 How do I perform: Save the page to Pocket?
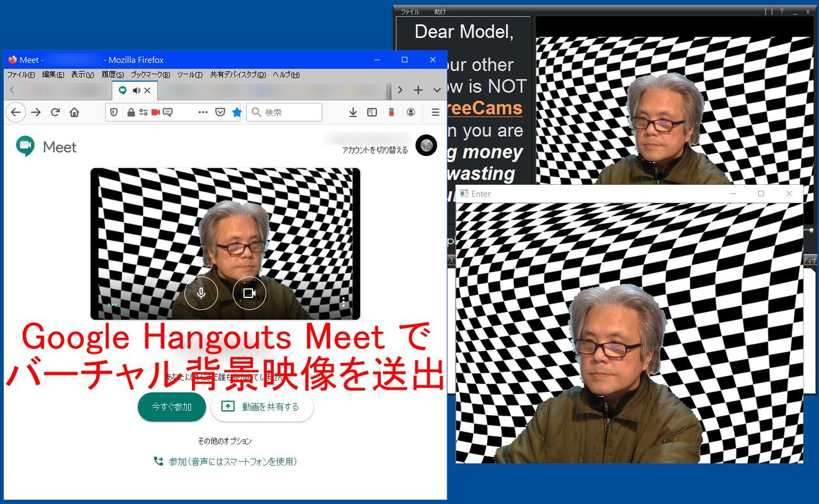tap(220, 112)
